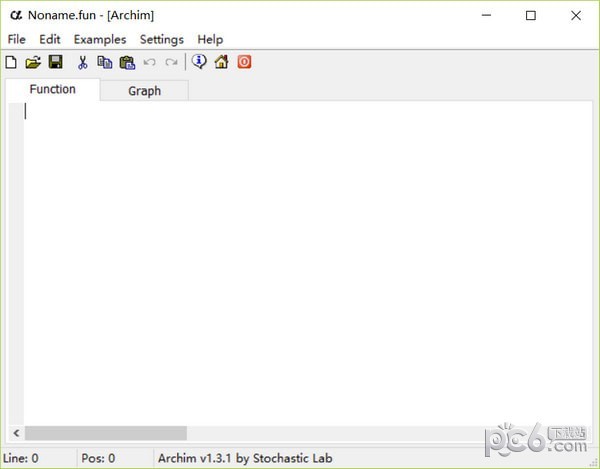Place the cursor in the function editor area
Viewport: 600px width, 469px height.
coord(308,264)
